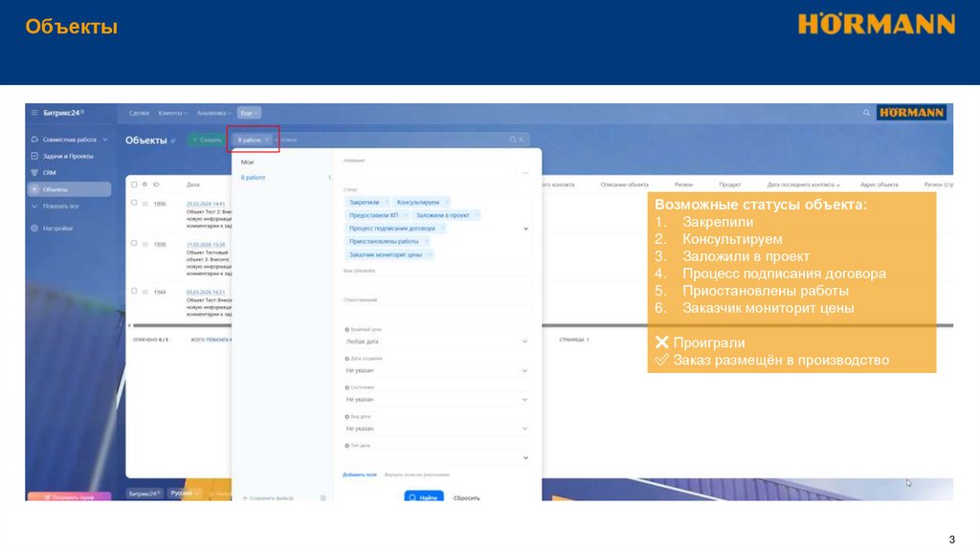This screenshot has height=549, width=980.
Task: Click the top-right search magnifier icon
Action: [x=866, y=113]
